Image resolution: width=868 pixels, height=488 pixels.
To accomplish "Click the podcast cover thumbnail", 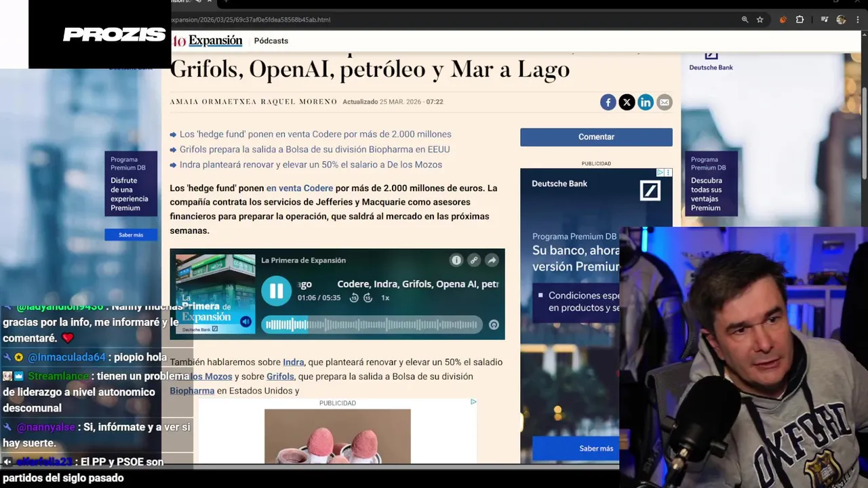I will point(215,294).
